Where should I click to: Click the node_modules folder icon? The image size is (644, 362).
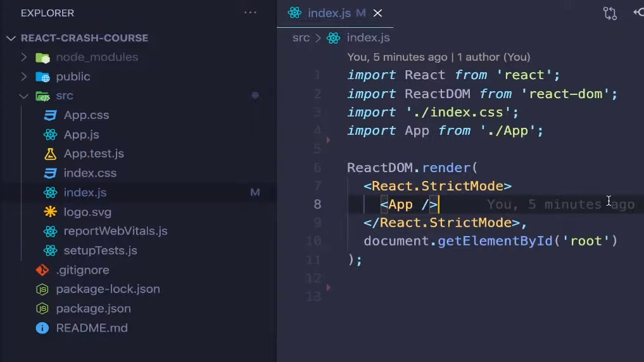pos(42,58)
